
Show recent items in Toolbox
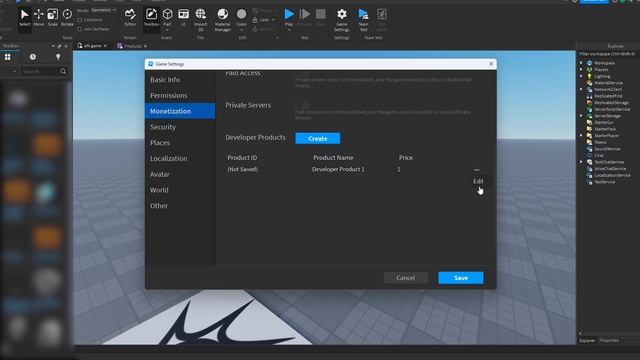[33, 57]
